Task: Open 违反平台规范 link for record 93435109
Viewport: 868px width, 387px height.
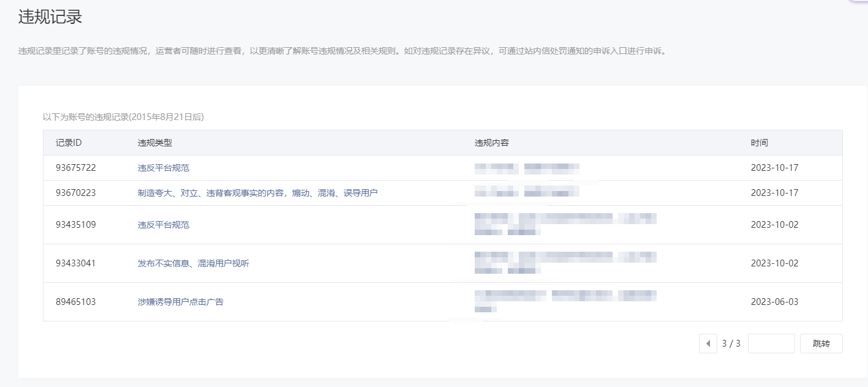Action: coord(163,225)
